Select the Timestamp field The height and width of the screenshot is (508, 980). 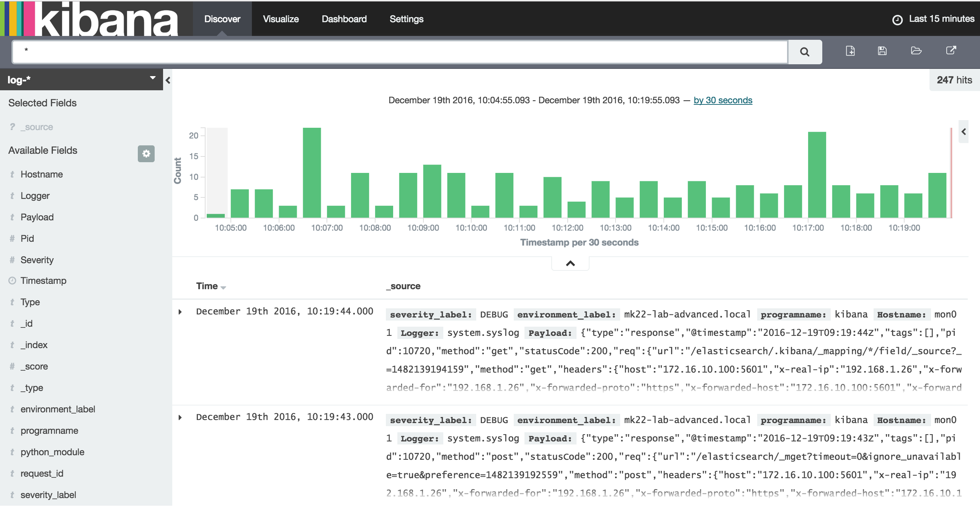[43, 281]
